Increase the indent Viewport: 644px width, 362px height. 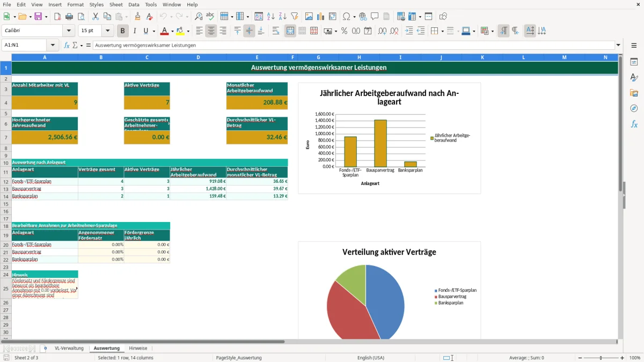(x=409, y=31)
